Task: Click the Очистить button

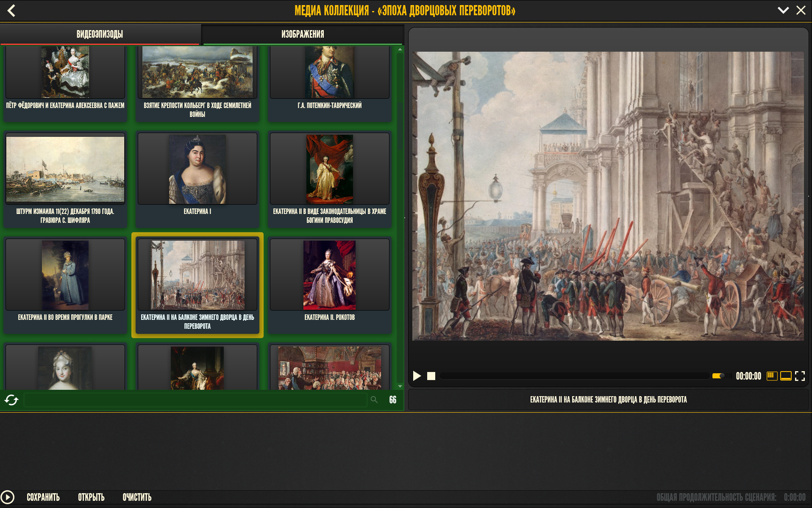Action: [x=137, y=497]
